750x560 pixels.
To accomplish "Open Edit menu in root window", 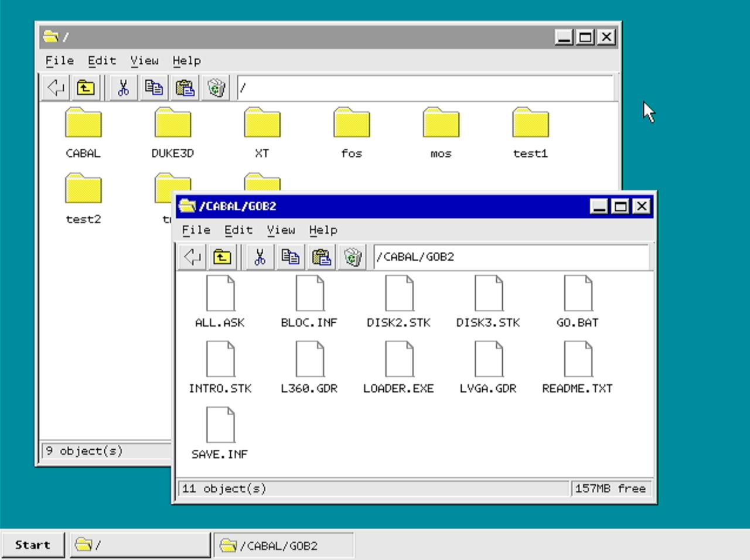I will [x=102, y=60].
